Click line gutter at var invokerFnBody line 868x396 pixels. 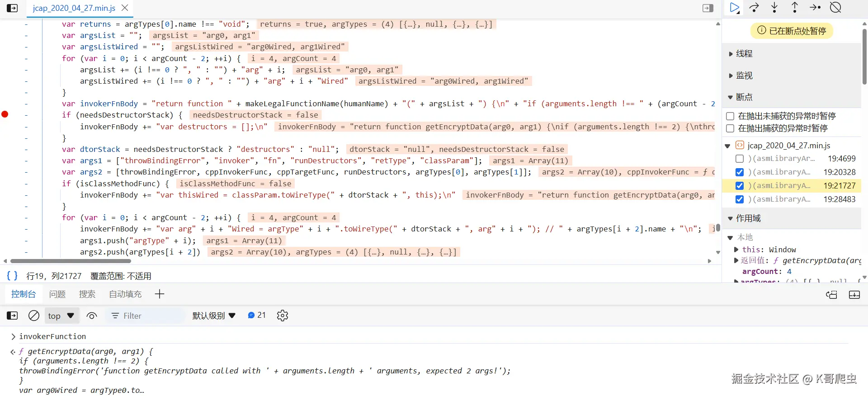point(26,104)
